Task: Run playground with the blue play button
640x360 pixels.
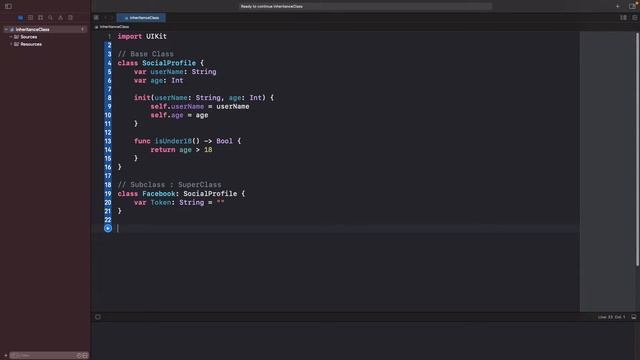Action: point(108,228)
